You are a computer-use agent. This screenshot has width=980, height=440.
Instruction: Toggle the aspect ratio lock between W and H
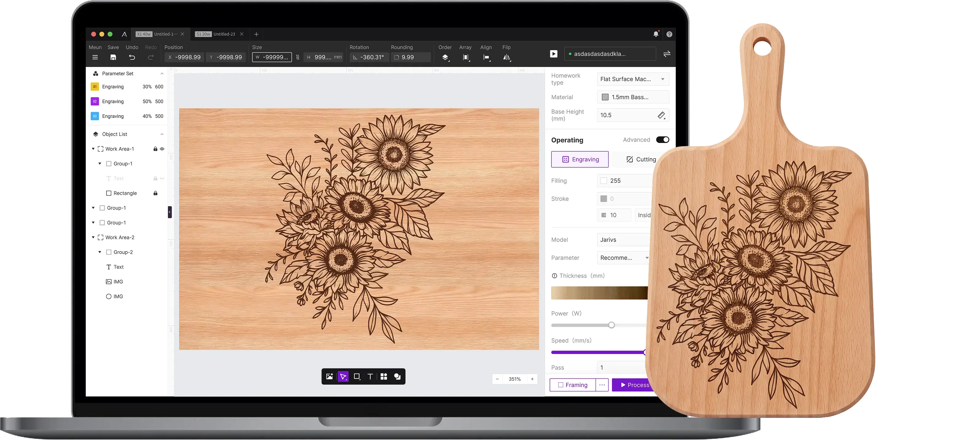point(297,57)
